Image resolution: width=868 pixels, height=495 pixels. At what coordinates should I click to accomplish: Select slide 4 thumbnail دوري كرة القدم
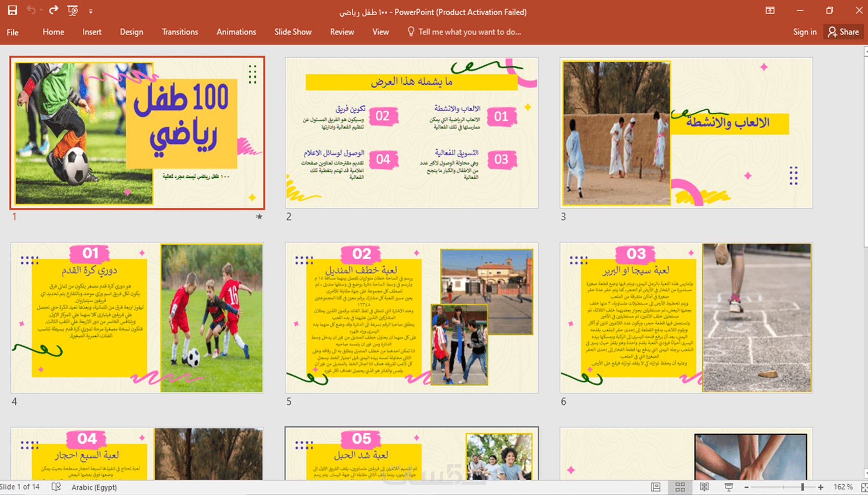point(137,317)
